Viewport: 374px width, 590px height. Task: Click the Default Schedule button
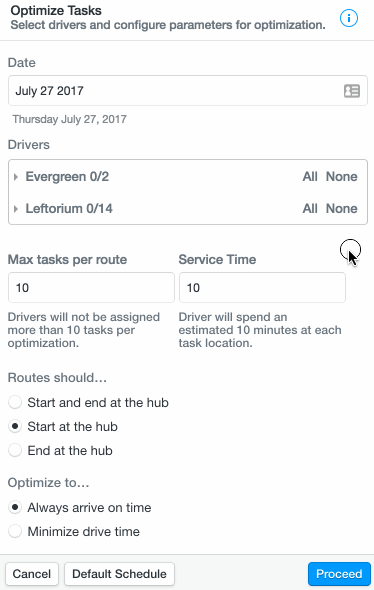[x=119, y=574]
